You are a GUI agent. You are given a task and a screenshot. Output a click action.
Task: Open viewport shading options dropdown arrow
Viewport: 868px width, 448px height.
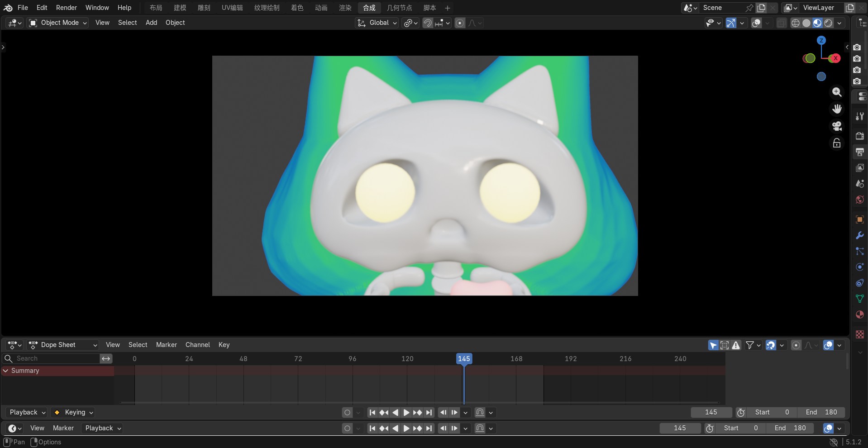(x=840, y=23)
